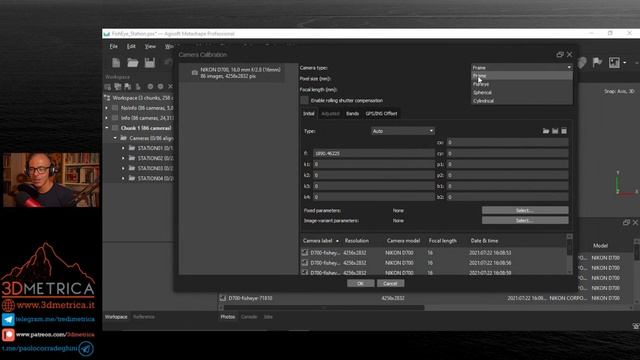Expand the STATION03 folder

tap(123, 168)
